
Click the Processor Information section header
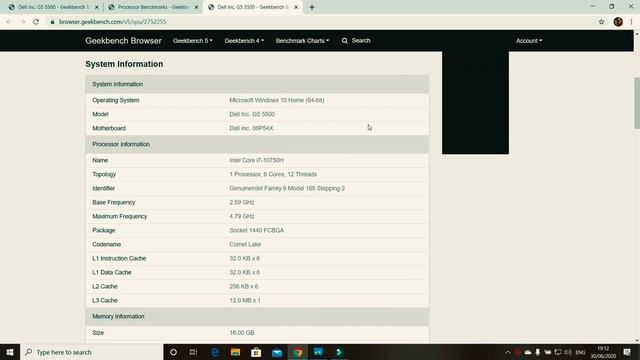tap(257, 144)
